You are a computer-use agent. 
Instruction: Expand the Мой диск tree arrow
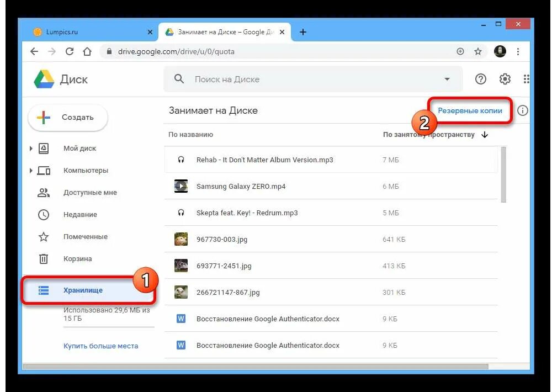31,149
